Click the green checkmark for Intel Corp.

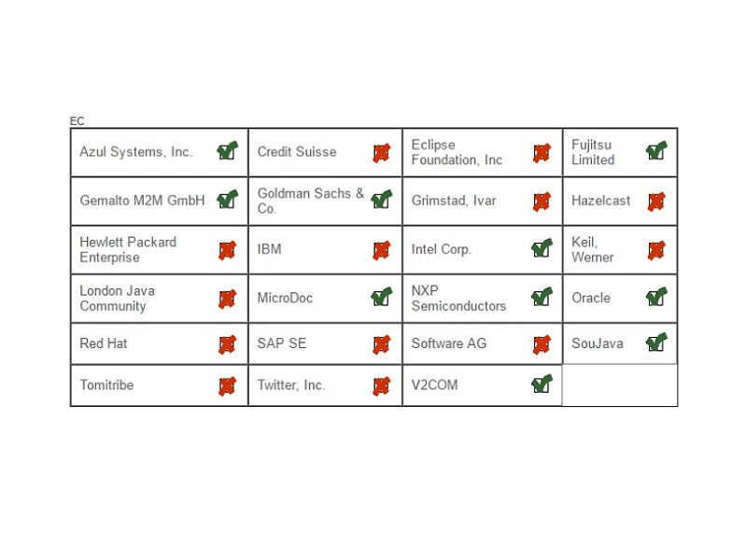[x=542, y=249]
